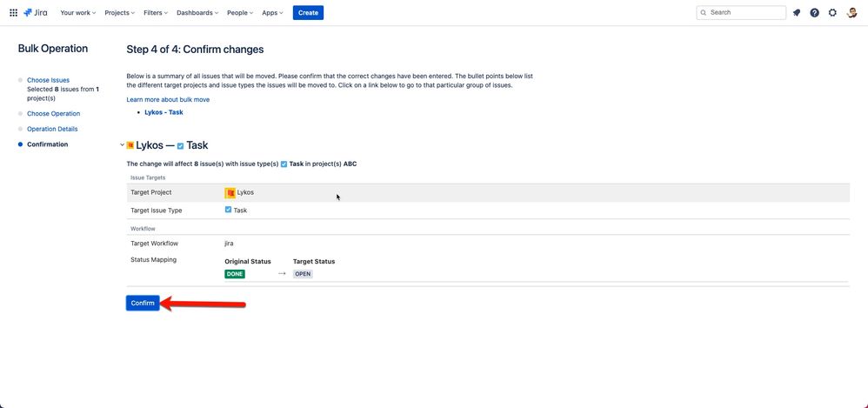Viewport: 868px width, 408px height.
Task: Open the app switcher grid icon
Action: click(x=13, y=13)
